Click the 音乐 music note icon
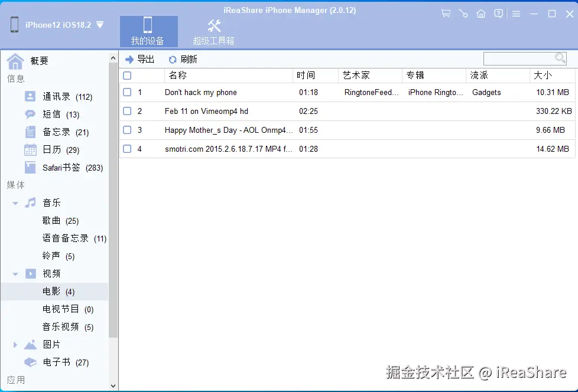The width and height of the screenshot is (578, 392). (30, 202)
